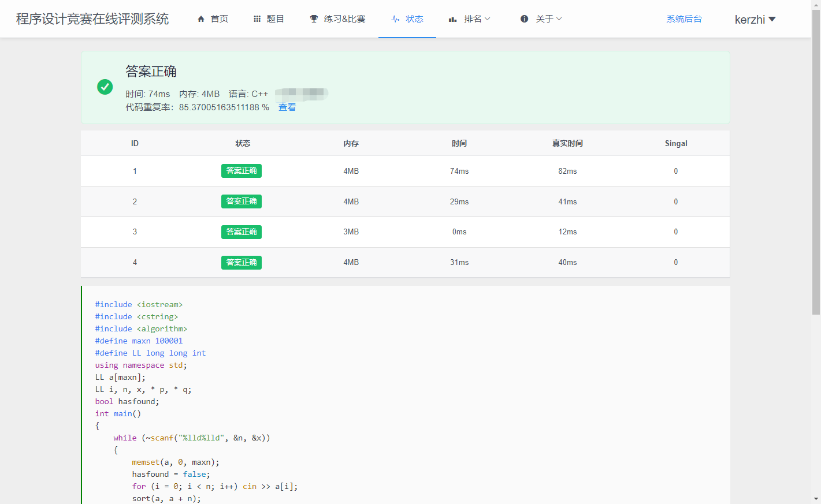Go to the 首页 menu item
The width and height of the screenshot is (821, 504).
[219, 19]
